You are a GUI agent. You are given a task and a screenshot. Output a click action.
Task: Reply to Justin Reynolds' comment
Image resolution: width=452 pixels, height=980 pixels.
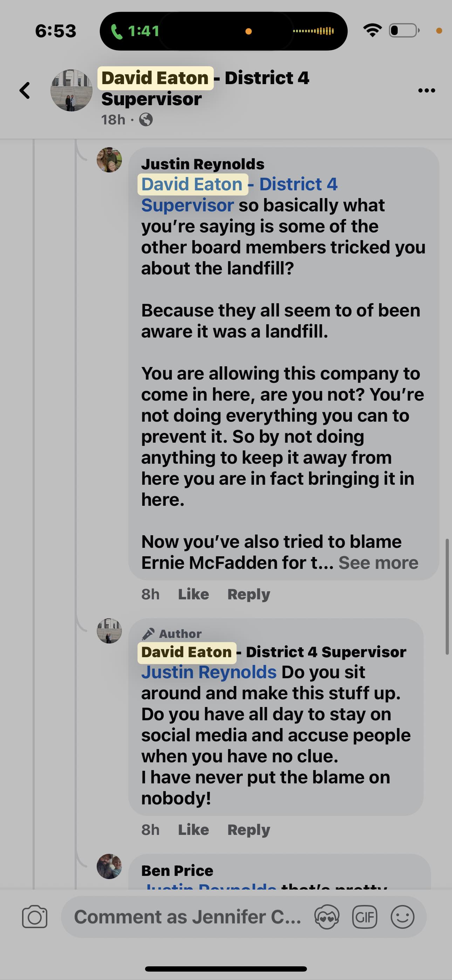(248, 594)
